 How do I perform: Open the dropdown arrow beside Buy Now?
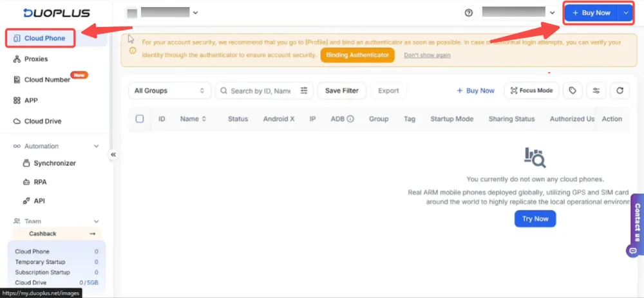[x=626, y=13]
